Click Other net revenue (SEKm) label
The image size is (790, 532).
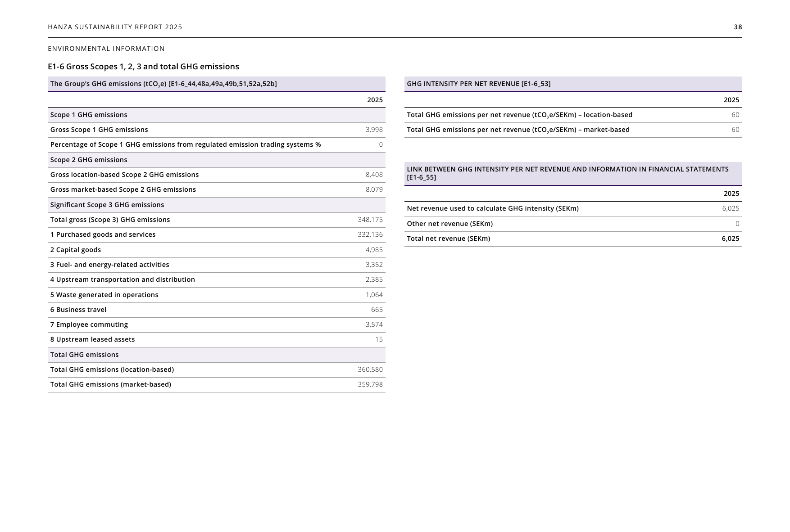pyautogui.click(x=449, y=224)
